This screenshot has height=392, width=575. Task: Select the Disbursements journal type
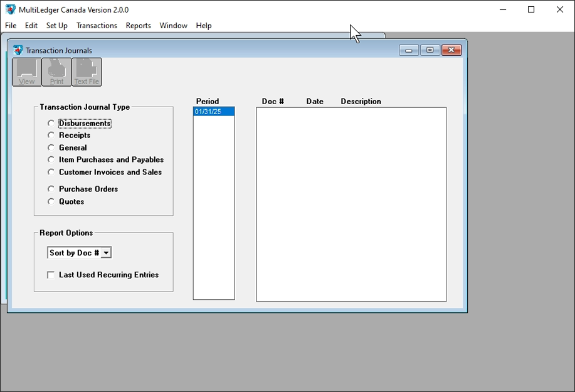(x=51, y=124)
